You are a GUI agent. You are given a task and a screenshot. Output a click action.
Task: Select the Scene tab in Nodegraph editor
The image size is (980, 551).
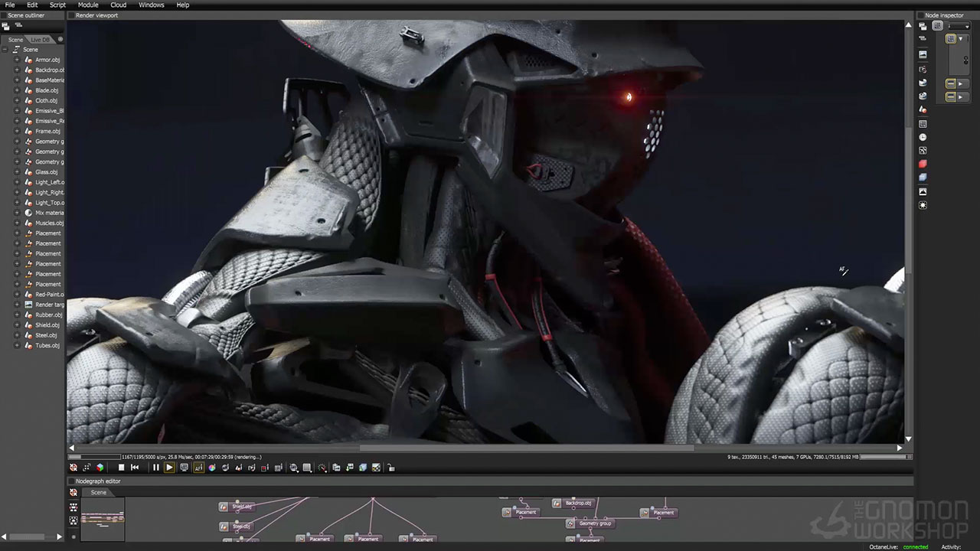coord(99,492)
